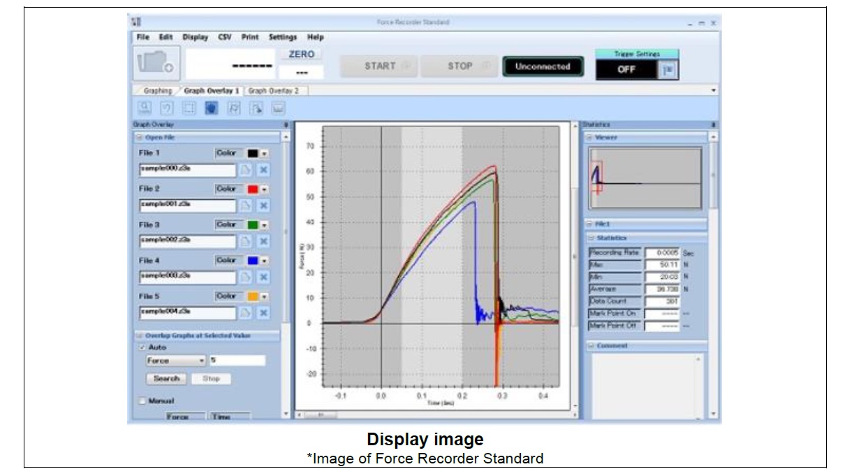Open the CSV menu
Screen dimensions: 868x476
point(224,37)
